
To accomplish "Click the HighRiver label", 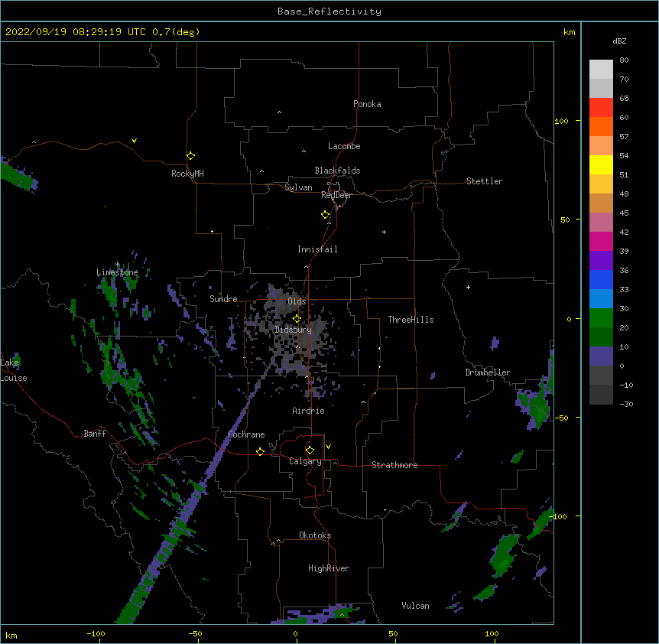I will (x=329, y=568).
